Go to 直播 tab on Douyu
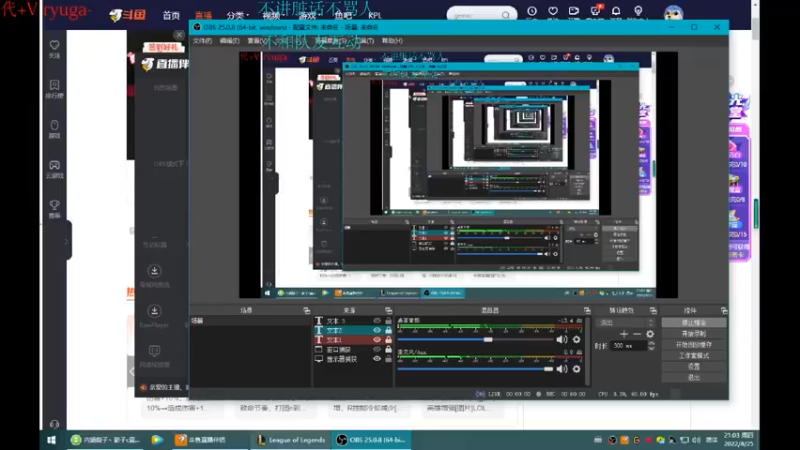Image resolution: width=800 pixels, height=450 pixels. 203,16
